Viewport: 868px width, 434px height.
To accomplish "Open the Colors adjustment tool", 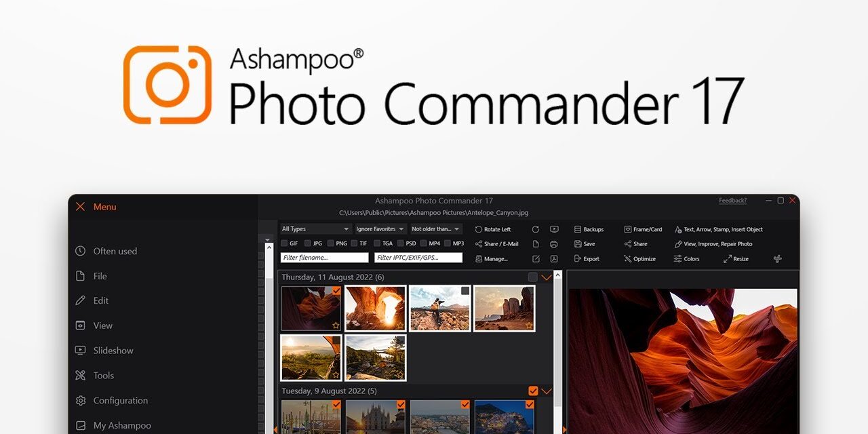I will 678,258.
